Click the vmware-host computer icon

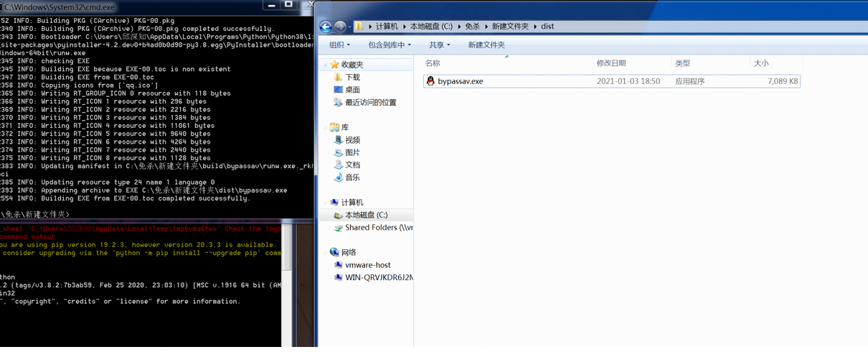click(339, 265)
